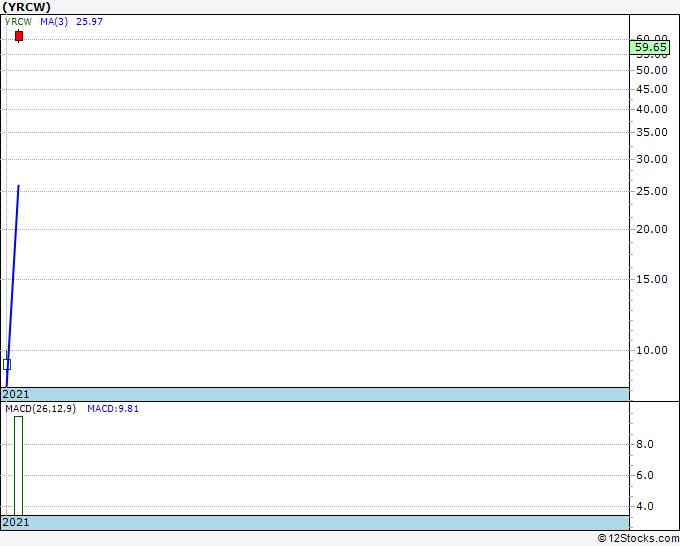Click the 40.00 price axis label
This screenshot has width=680, height=546.
652,109
